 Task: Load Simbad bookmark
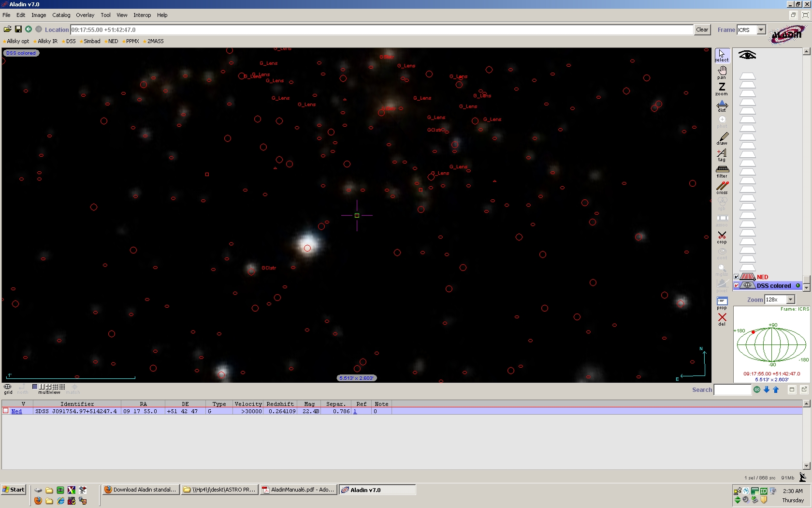pyautogui.click(x=90, y=41)
